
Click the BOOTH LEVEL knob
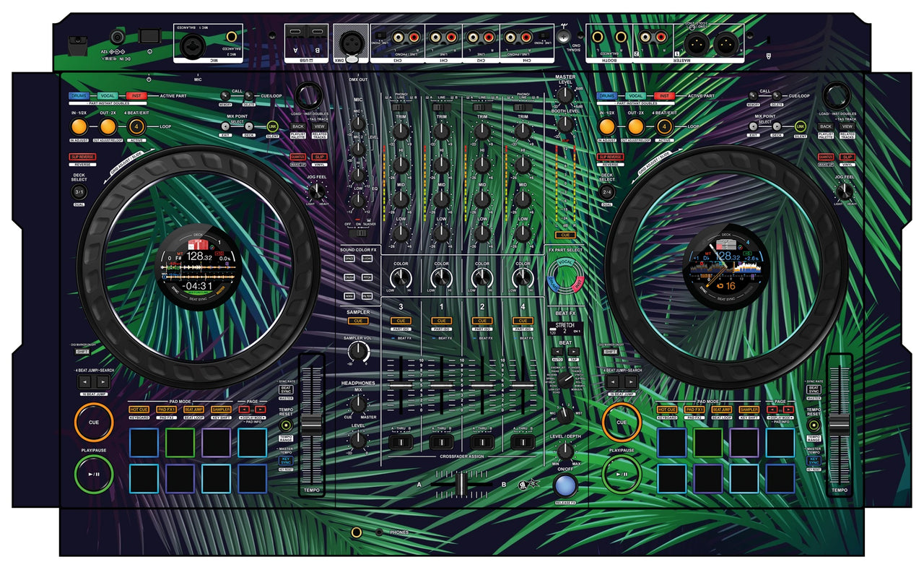pos(565,124)
